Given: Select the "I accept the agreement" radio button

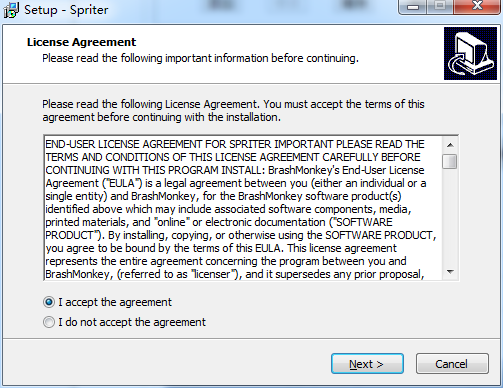Looking at the screenshot, I should tap(49, 302).
